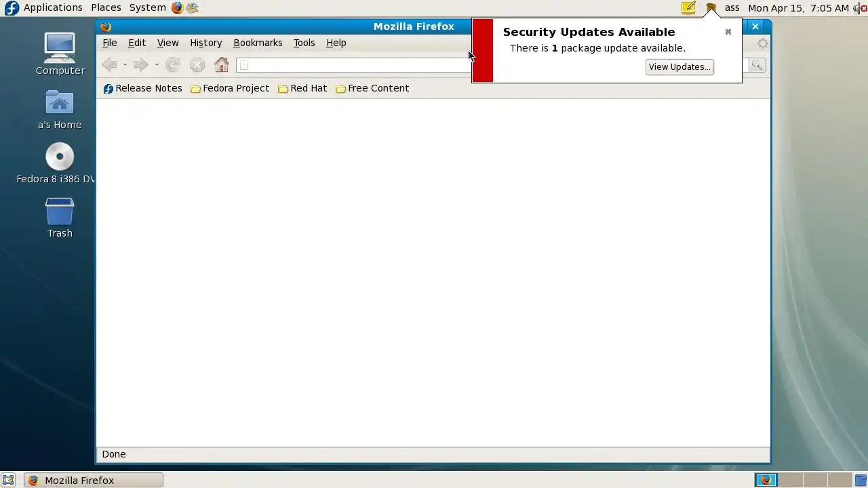This screenshot has height=488, width=868.
Task: Dismiss the Security Updates notification
Action: click(728, 32)
